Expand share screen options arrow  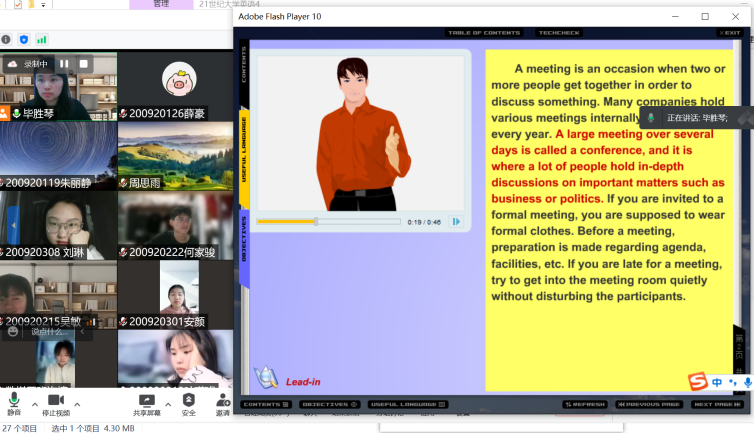(170, 403)
